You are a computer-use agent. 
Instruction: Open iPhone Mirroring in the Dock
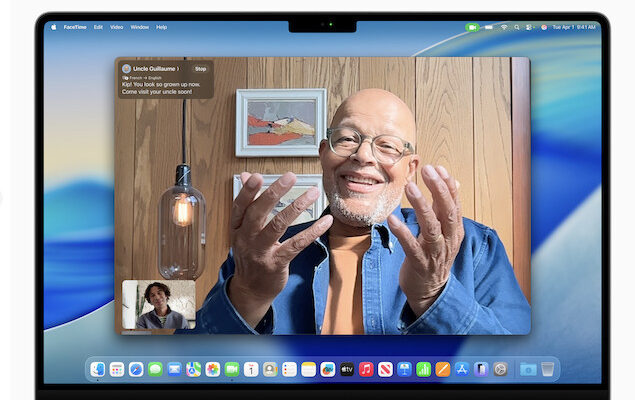coord(481,369)
